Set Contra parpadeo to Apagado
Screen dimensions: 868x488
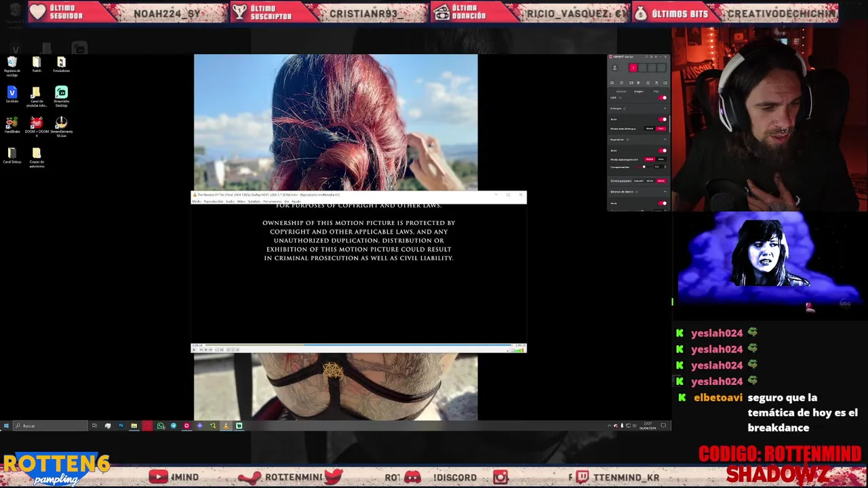pyautogui.click(x=639, y=181)
